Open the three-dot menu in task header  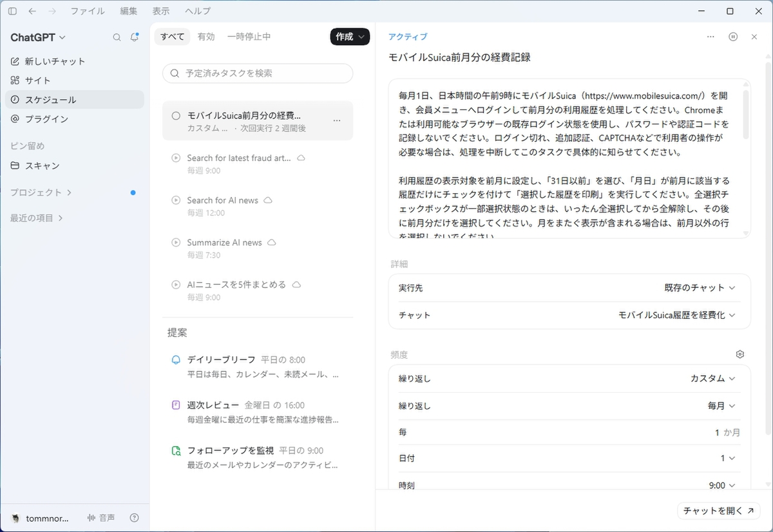click(x=711, y=37)
